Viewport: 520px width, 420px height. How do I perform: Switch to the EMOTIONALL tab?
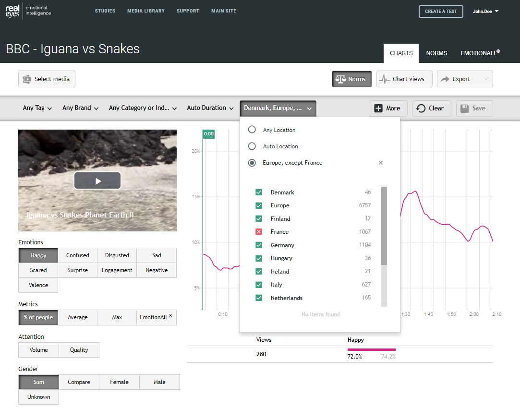[480, 53]
